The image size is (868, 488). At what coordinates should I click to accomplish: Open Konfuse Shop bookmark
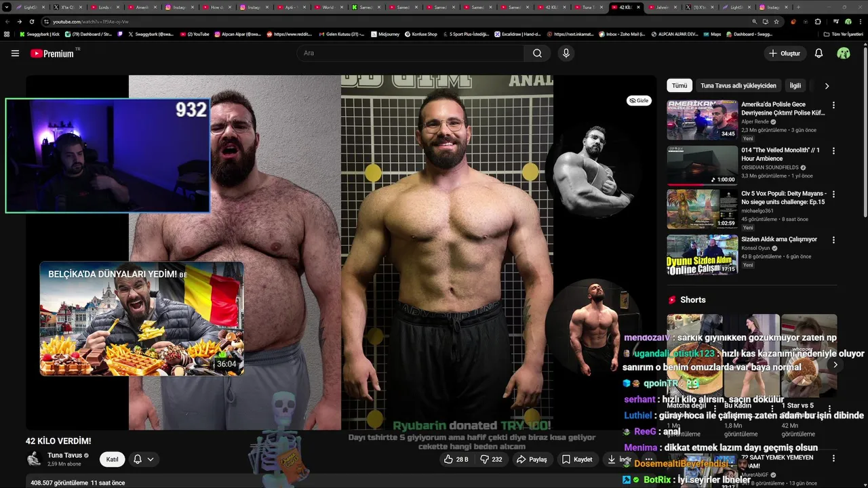pyautogui.click(x=420, y=34)
